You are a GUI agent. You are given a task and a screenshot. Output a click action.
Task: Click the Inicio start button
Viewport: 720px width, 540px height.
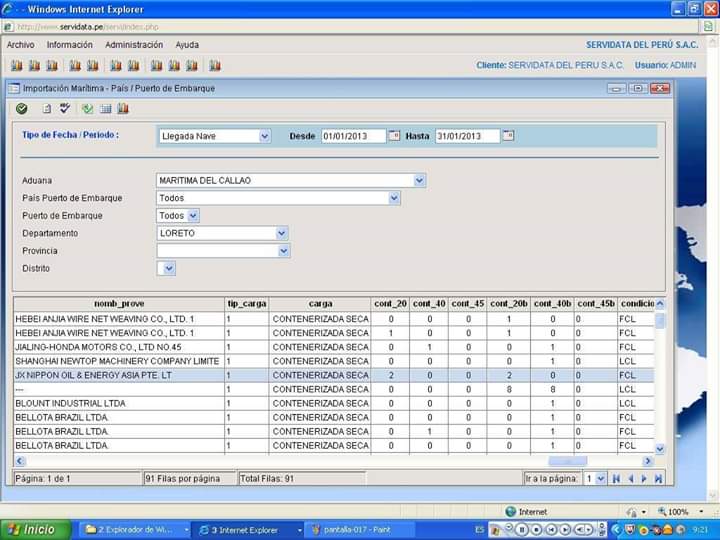[35, 529]
